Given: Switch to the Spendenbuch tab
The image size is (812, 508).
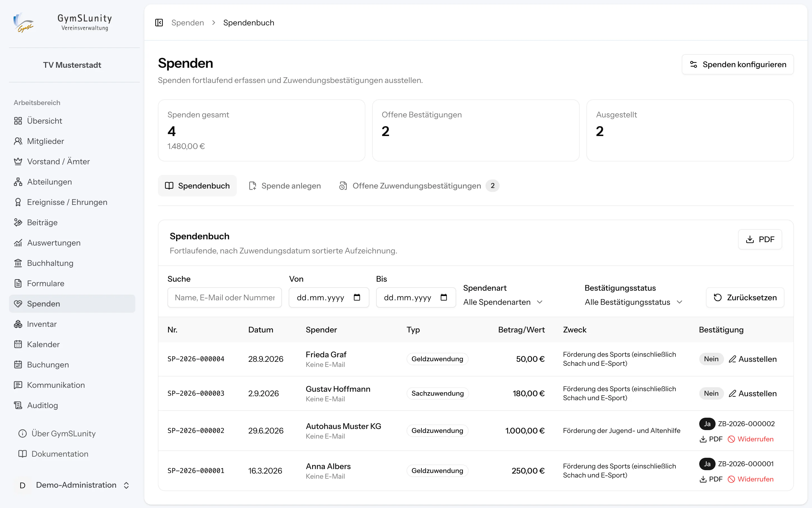Looking at the screenshot, I should tap(197, 186).
